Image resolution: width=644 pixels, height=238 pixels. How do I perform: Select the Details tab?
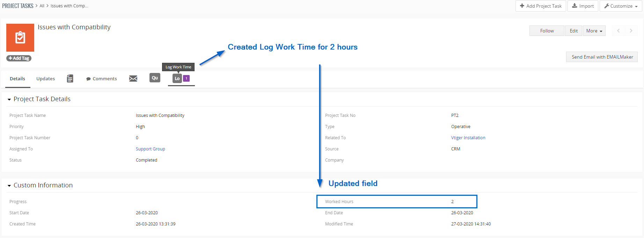17,79
